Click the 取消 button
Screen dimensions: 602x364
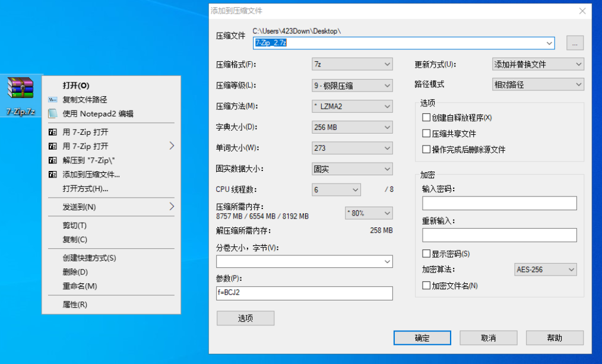point(489,338)
